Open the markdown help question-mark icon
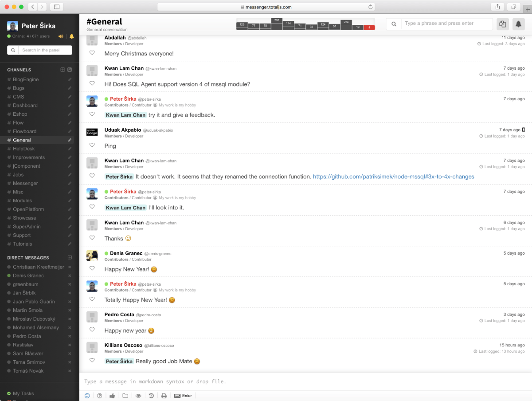 [100, 396]
